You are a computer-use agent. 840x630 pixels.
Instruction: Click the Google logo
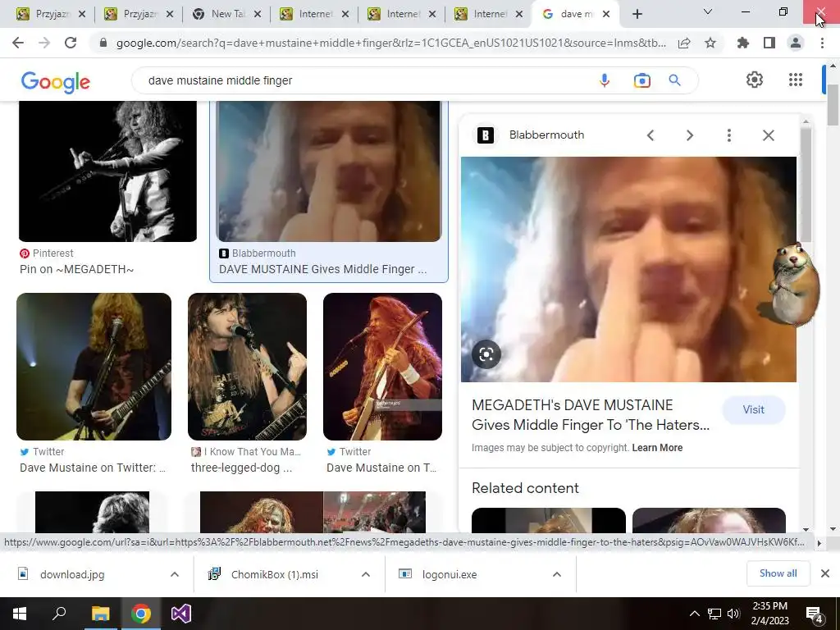pyautogui.click(x=55, y=82)
